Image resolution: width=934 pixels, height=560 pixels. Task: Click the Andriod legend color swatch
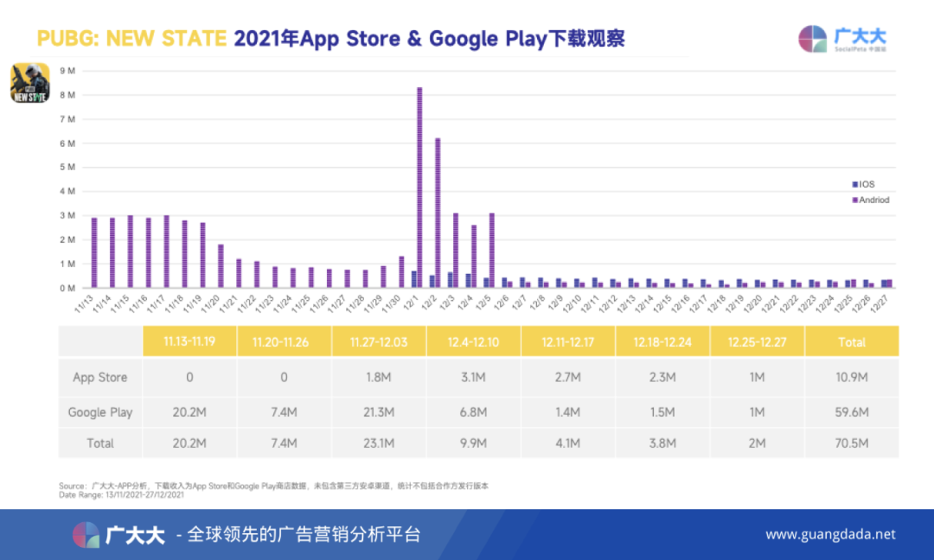click(854, 200)
